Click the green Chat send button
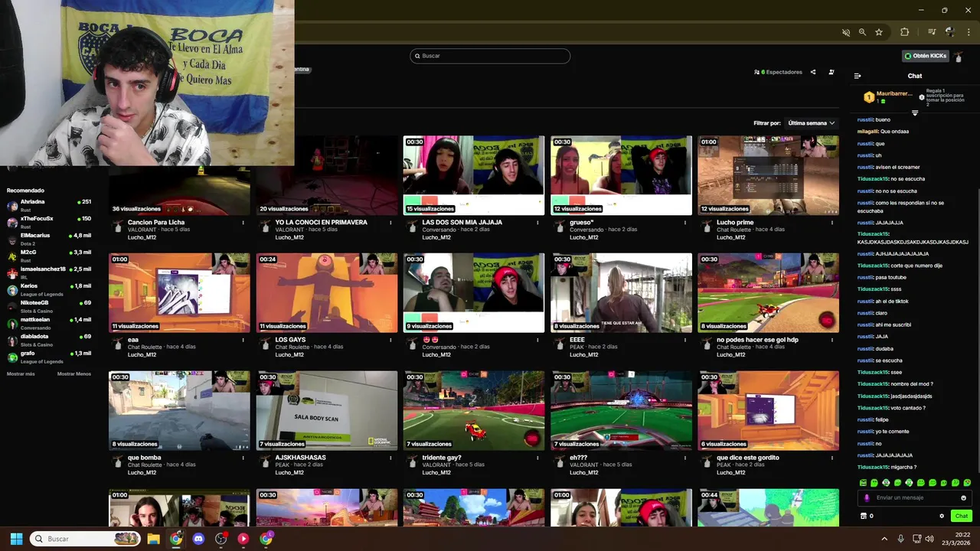The height and width of the screenshot is (551, 980). point(962,516)
